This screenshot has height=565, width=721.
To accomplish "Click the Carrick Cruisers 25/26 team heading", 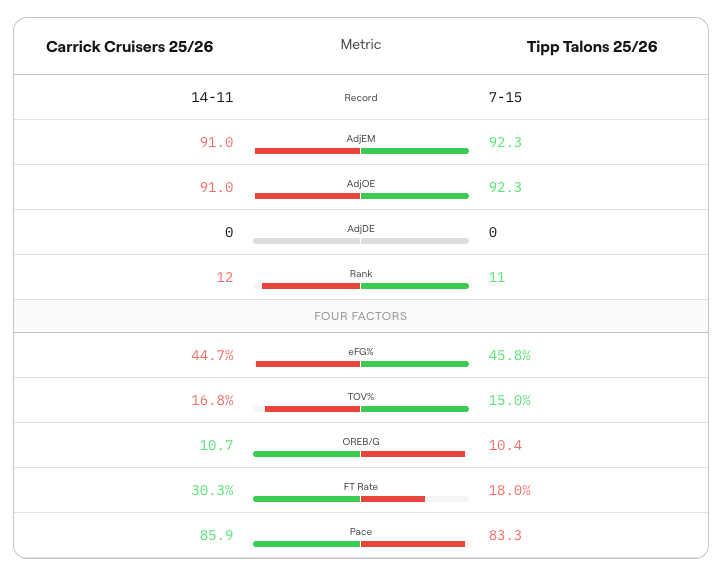I will [x=130, y=47].
